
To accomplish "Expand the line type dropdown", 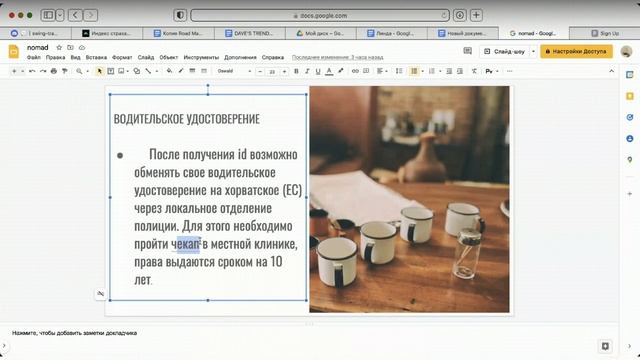I will pos(157,71).
